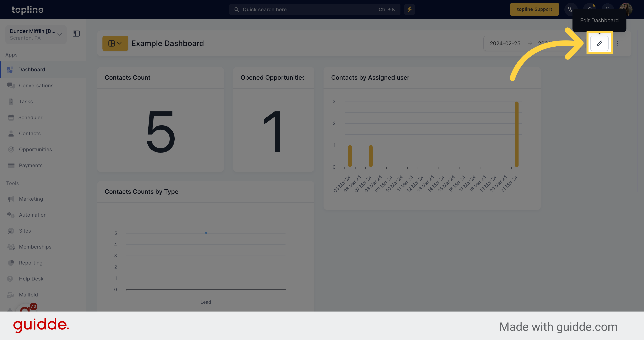
Task: Click the Conversations chat bubble icon
Action: click(11, 85)
